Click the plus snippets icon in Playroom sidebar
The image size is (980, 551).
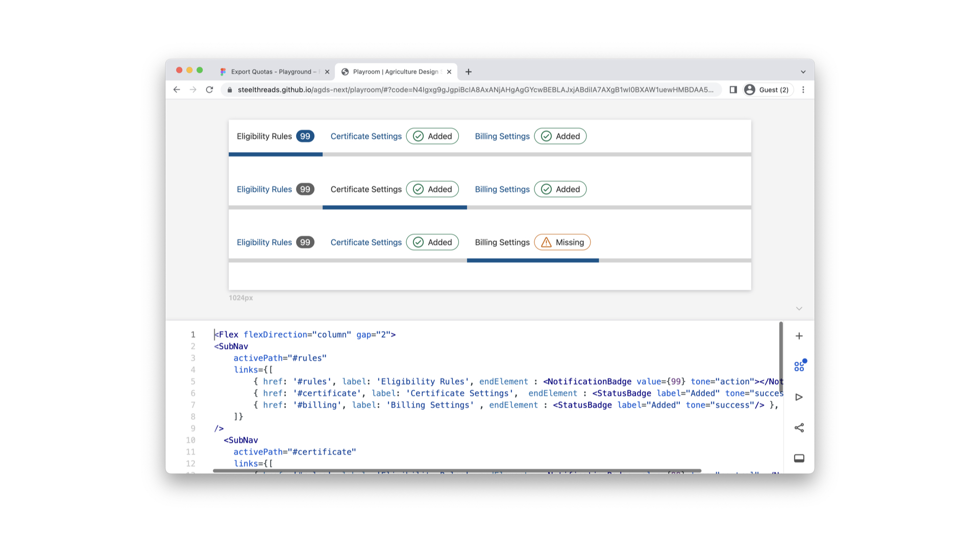tap(799, 336)
